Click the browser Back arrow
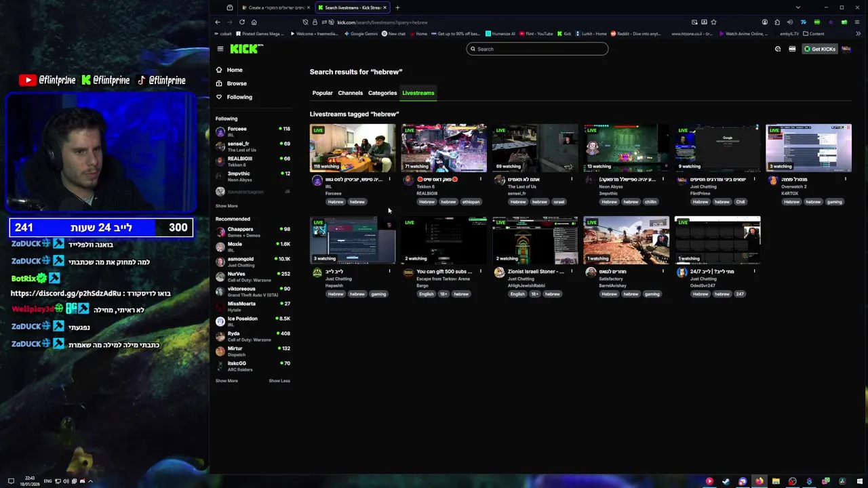The image size is (868, 488). click(x=218, y=22)
